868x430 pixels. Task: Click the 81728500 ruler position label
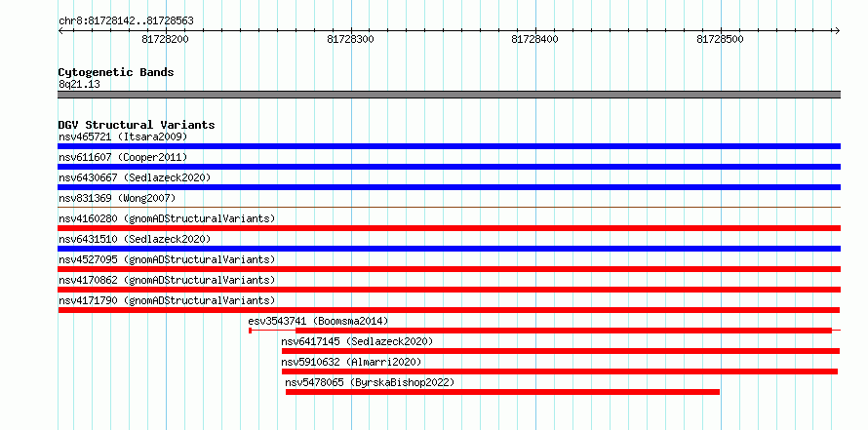(x=720, y=39)
